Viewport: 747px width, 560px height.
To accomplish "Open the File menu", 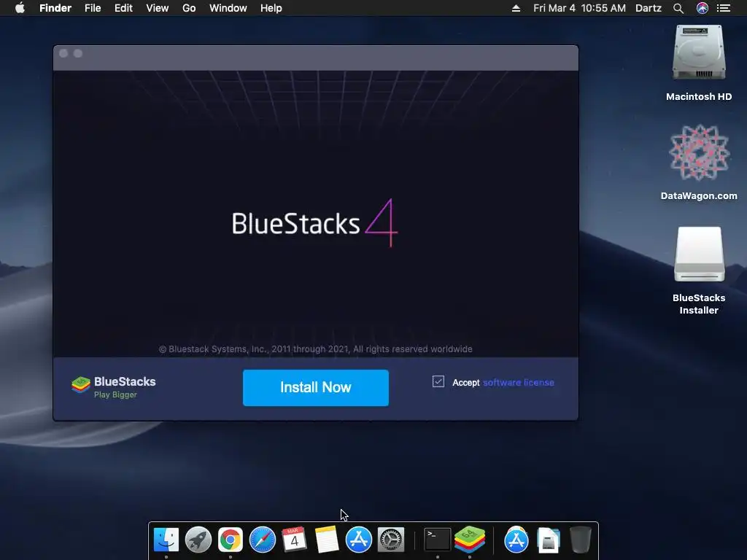I will [93, 8].
